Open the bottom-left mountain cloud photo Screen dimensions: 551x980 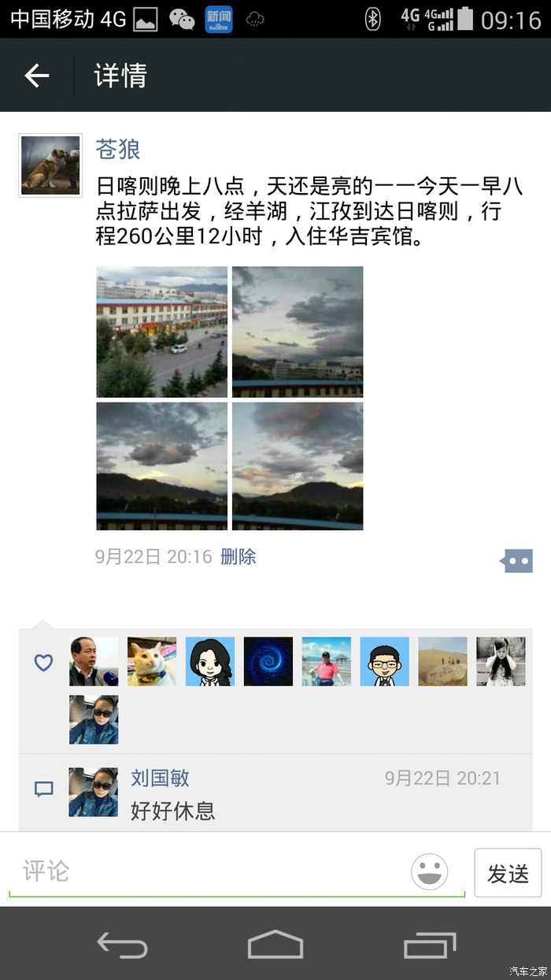coord(161,466)
